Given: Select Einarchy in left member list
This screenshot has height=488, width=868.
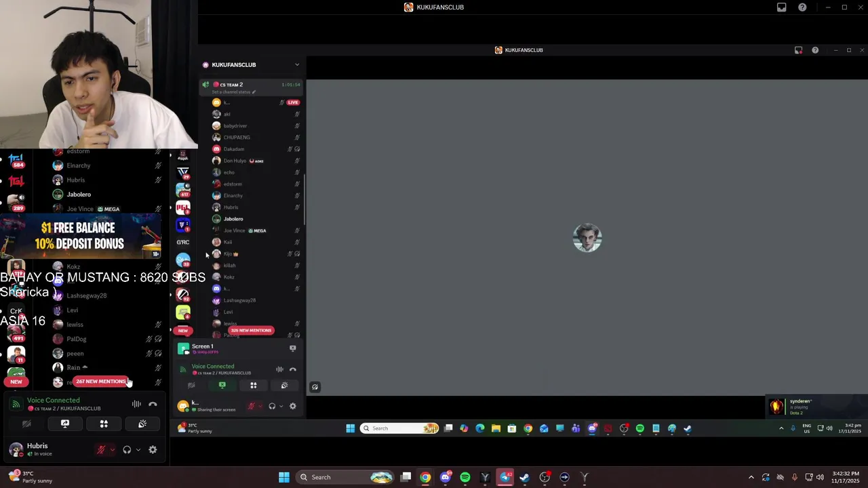Looking at the screenshot, I should [79, 165].
